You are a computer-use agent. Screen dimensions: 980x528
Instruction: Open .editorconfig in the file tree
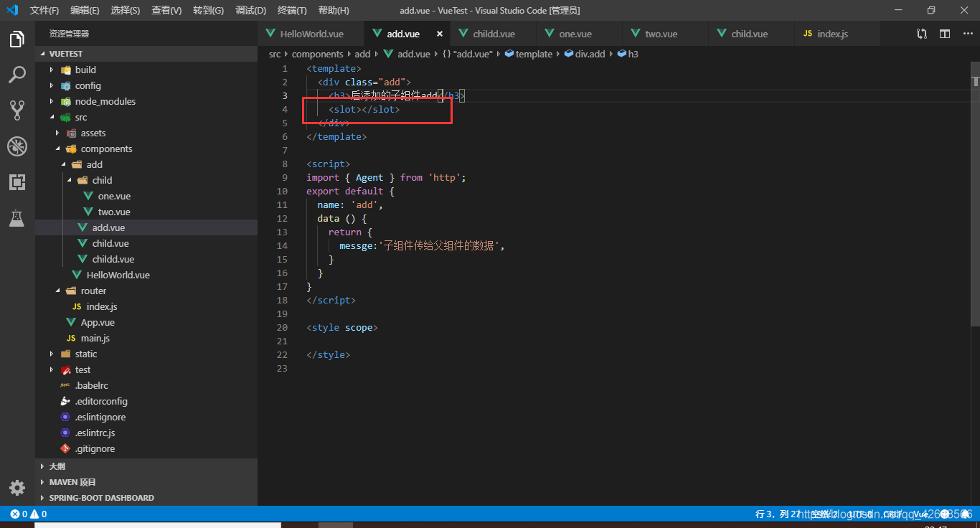click(146, 401)
